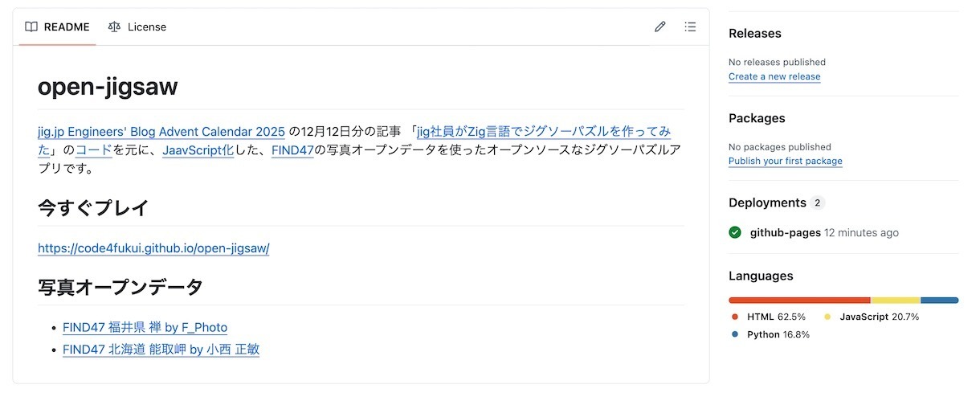Open the github-pages deployment
The height and width of the screenshot is (401, 980).
pos(785,232)
